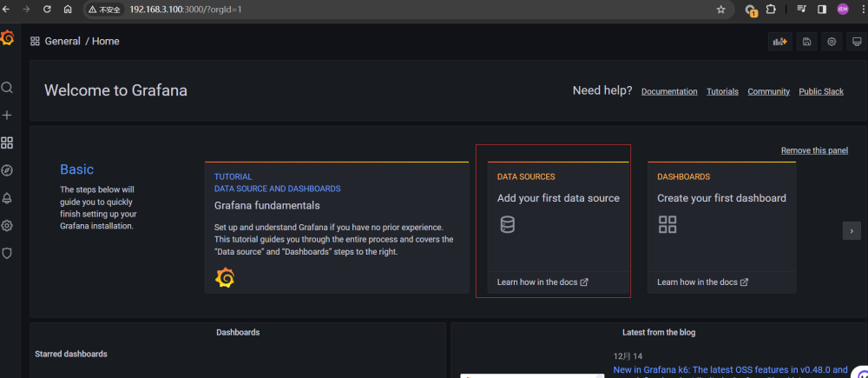Click the grid icon in Dashboards card
This screenshot has height=378, width=868.
667,224
